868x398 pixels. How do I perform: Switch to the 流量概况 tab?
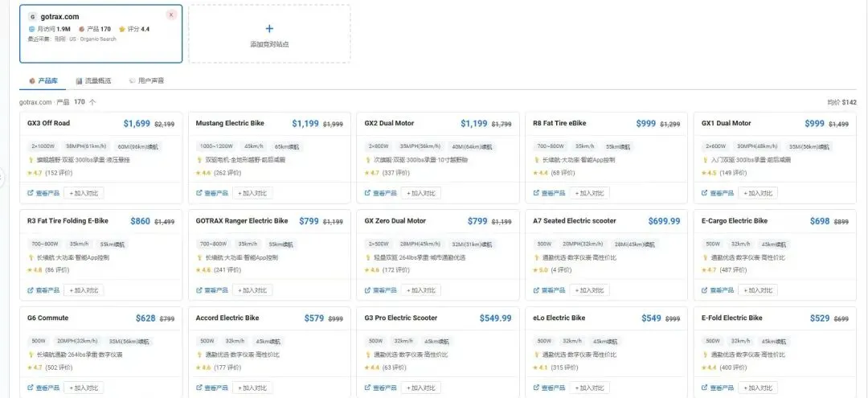pos(93,81)
